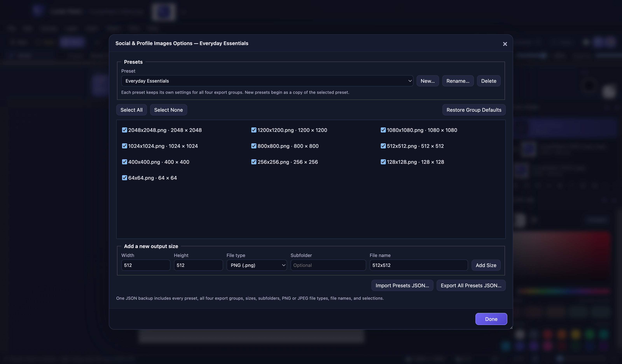Image resolution: width=622 pixels, height=364 pixels.
Task: Toggle the 128x128.png checkbox
Action: click(383, 162)
